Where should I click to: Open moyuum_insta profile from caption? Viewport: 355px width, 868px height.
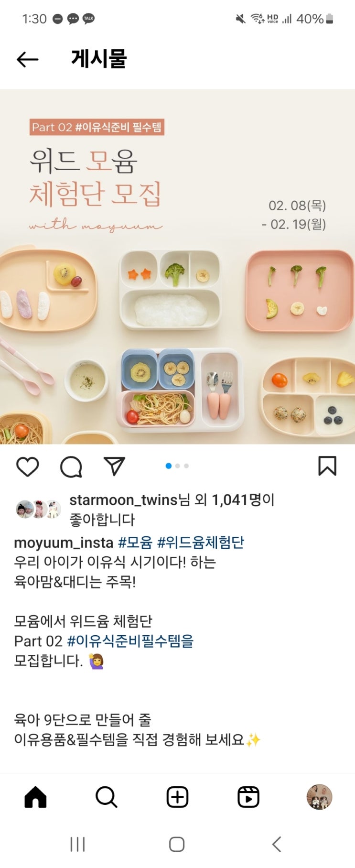[64, 542]
